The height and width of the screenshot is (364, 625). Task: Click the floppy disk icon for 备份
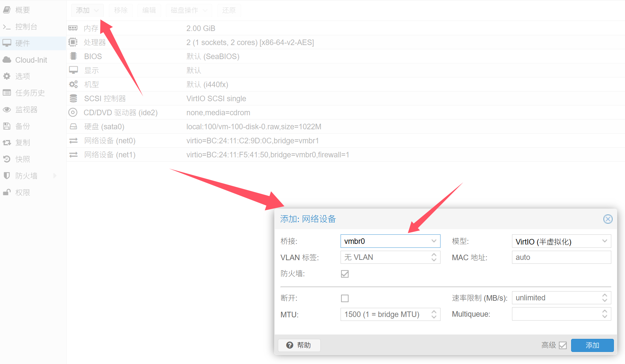click(7, 126)
